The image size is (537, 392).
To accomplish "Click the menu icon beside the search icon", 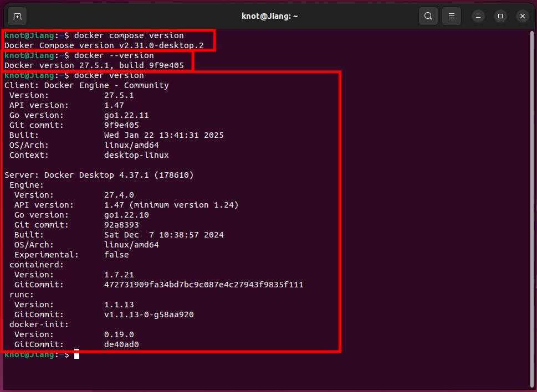I will 451,16.
